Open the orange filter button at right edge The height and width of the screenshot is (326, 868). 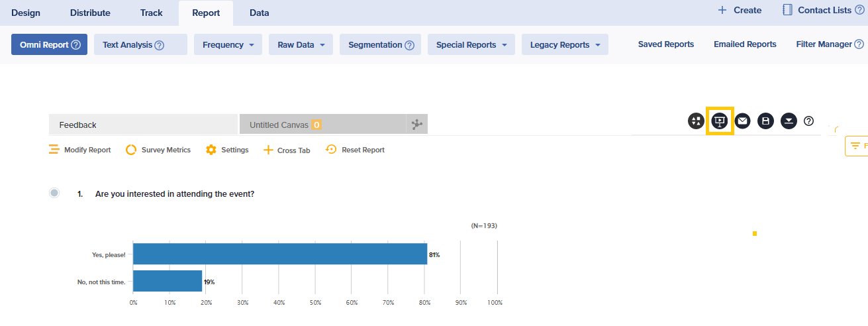pos(857,146)
